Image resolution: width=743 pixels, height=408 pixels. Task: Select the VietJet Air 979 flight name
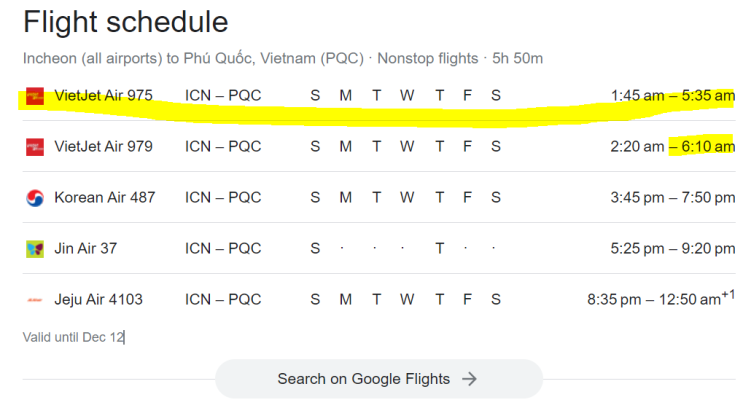tap(103, 147)
